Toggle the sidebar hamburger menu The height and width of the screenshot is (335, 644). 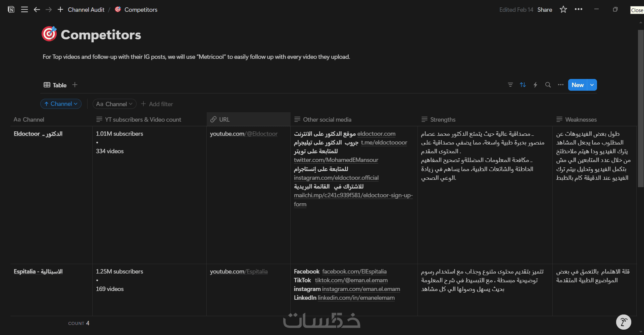point(24,9)
